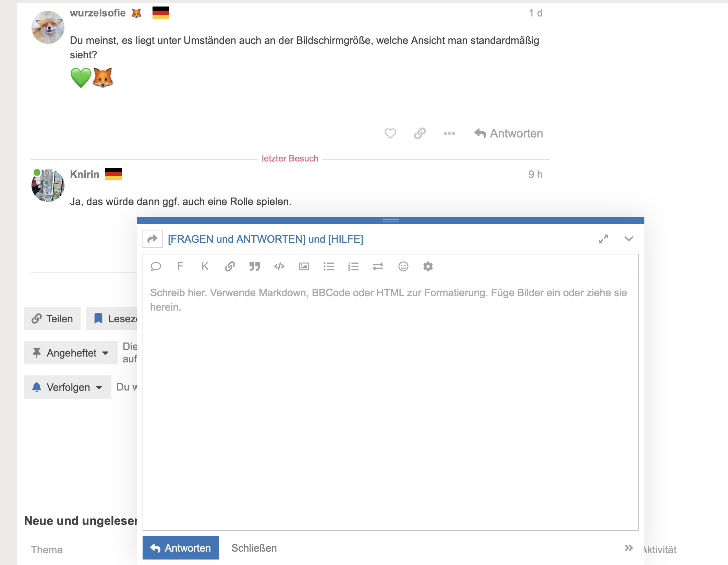Click the composer resize grip bar
728x565 pixels.
(x=391, y=220)
